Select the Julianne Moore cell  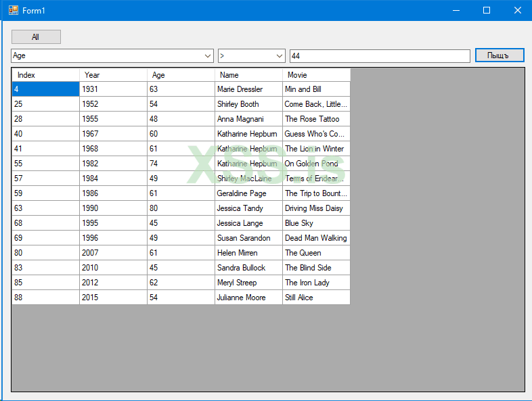tap(248, 298)
